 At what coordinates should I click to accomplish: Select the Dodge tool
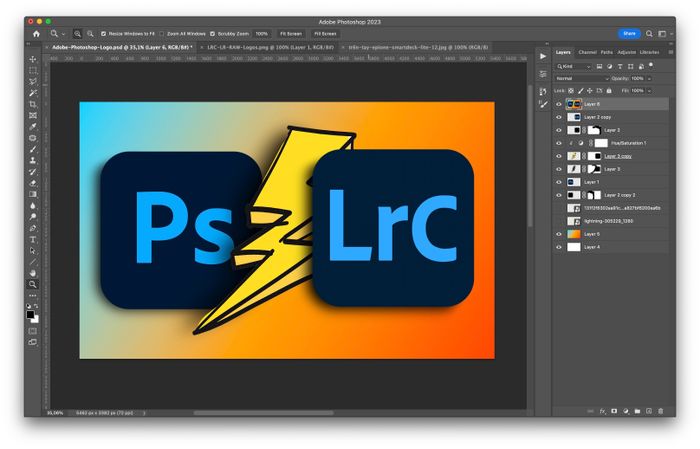pyautogui.click(x=33, y=217)
